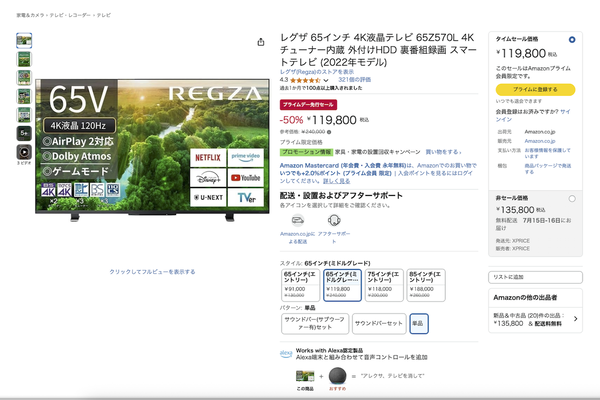Open the 321個の評価 reviews link
Viewport: 600px width, 400px height.
(354, 80)
